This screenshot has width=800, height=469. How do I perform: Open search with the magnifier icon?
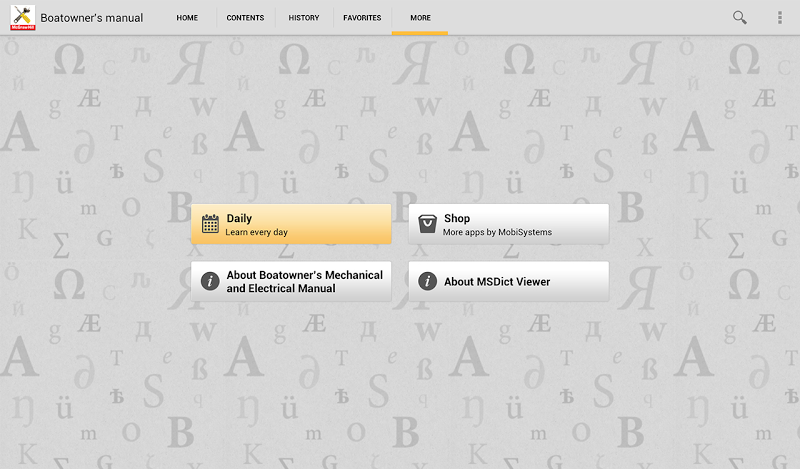[740, 18]
